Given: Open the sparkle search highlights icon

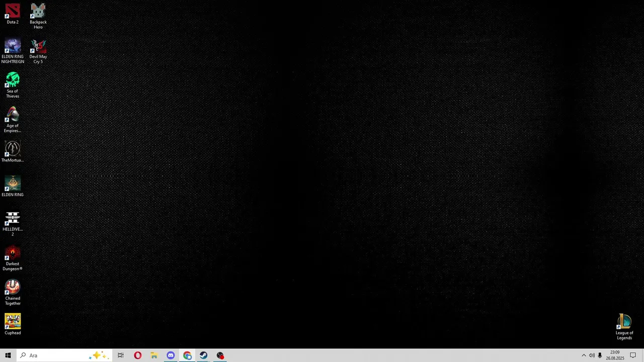Looking at the screenshot, I should tap(98, 355).
